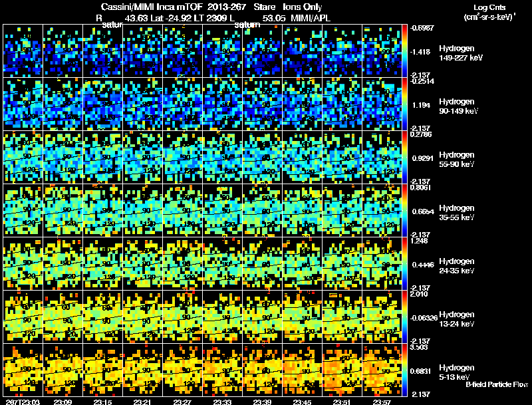532x405 pixels.
Task: Click the 0.6654 colorbar midpoint value
Action: click(x=423, y=211)
